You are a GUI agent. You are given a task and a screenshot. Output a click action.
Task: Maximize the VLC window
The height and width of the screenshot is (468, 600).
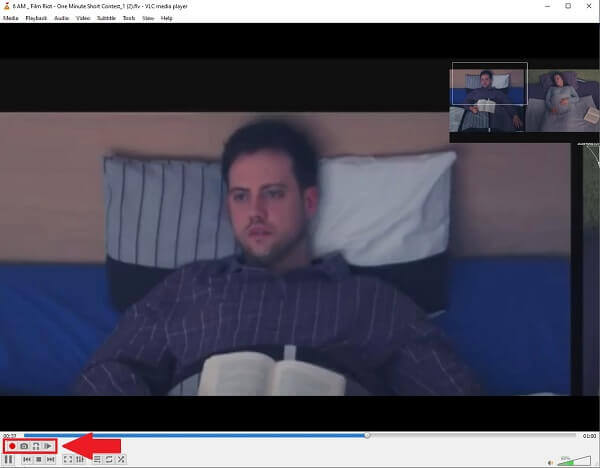[x=568, y=6]
